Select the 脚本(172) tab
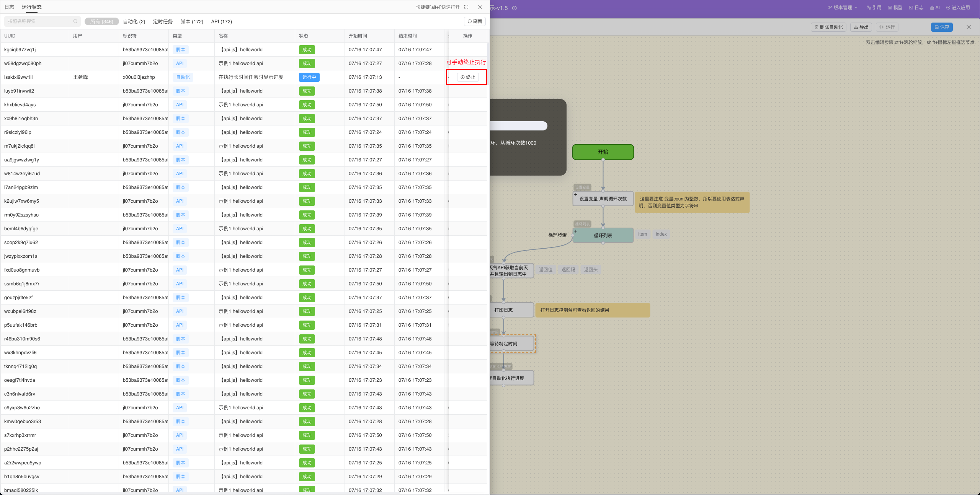980x495 pixels. [191, 21]
